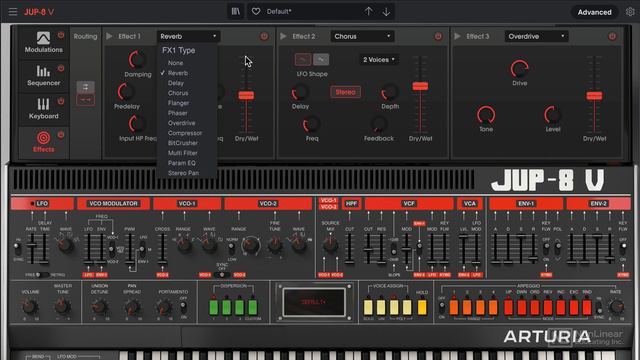The width and height of the screenshot is (640, 360).
Task: Open the 2 Voices chorus dropdown
Action: (x=379, y=60)
